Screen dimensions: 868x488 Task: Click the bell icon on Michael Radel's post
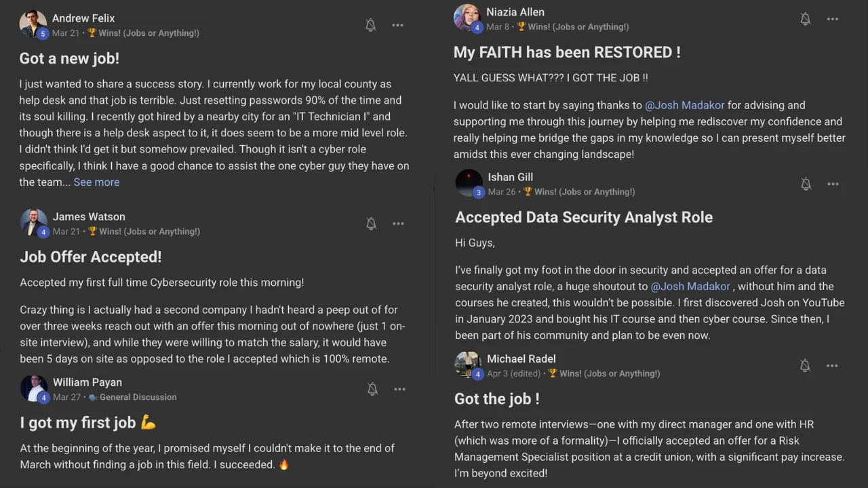click(805, 366)
